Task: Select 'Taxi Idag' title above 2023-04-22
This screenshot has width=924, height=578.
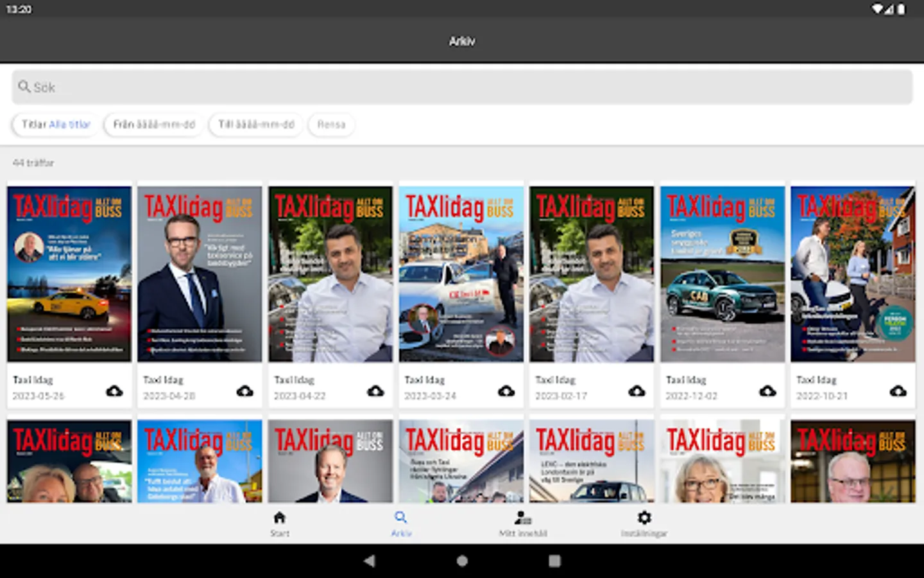Action: tap(295, 380)
